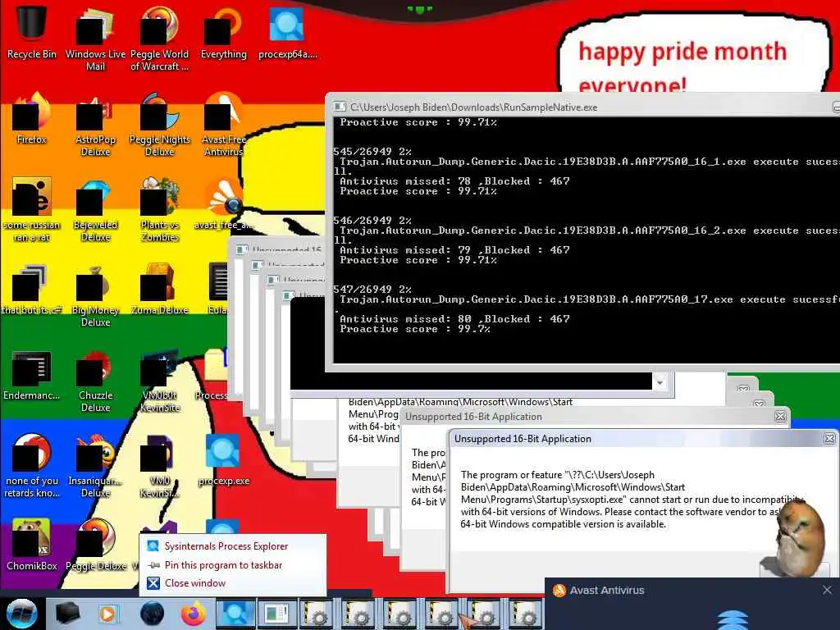Open the Zuma Deluxe desktop icon
This screenshot has height=630, width=840.
(159, 290)
